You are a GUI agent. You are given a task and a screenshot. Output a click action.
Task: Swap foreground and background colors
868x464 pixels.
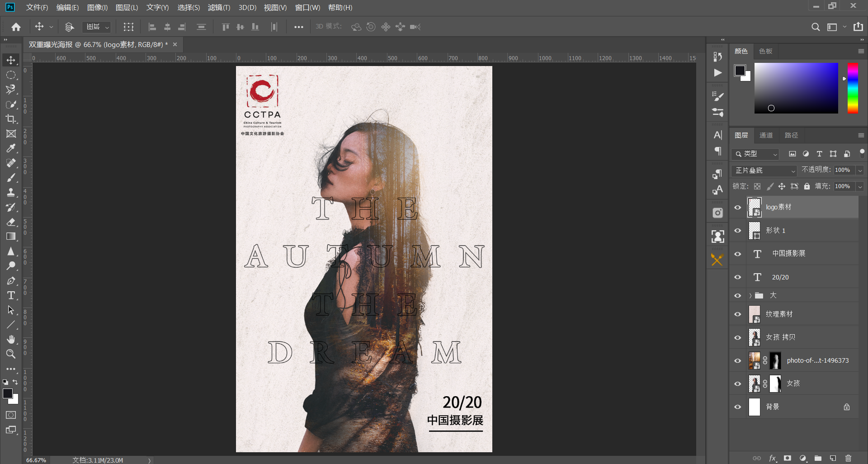[x=15, y=382]
